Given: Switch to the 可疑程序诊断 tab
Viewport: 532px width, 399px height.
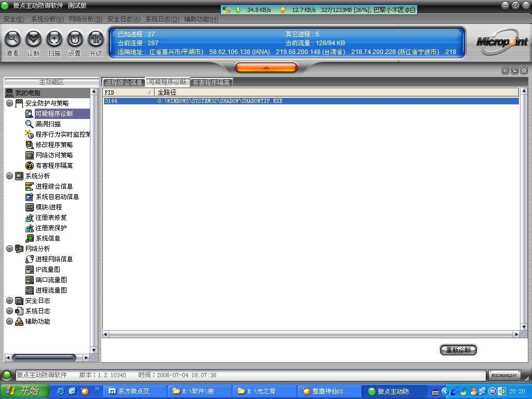Looking at the screenshot, I should click(x=168, y=82).
